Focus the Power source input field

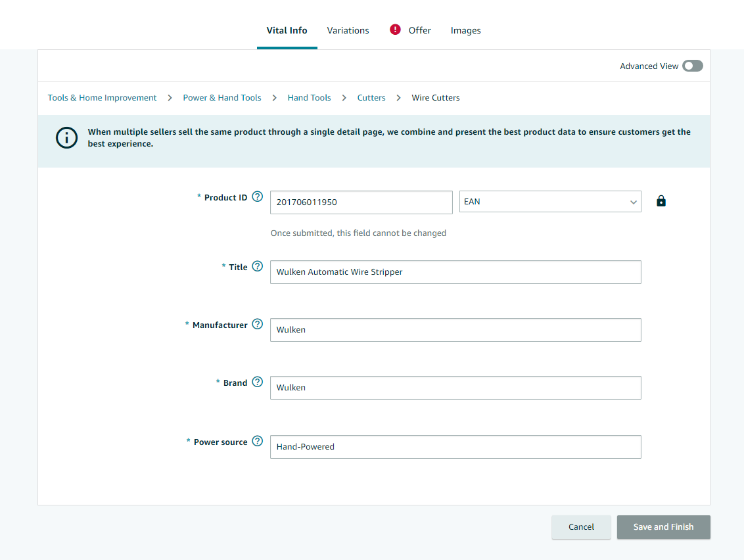tap(455, 446)
